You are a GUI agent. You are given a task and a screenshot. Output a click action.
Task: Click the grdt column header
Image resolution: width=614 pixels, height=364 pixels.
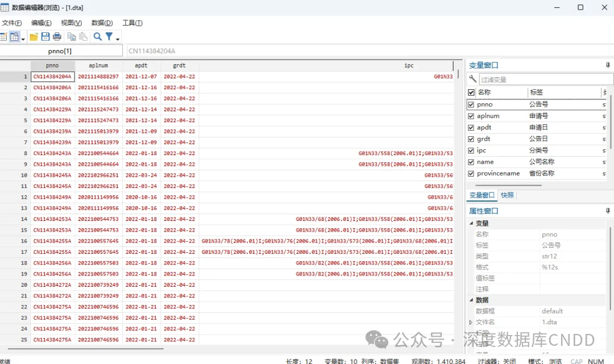click(179, 65)
